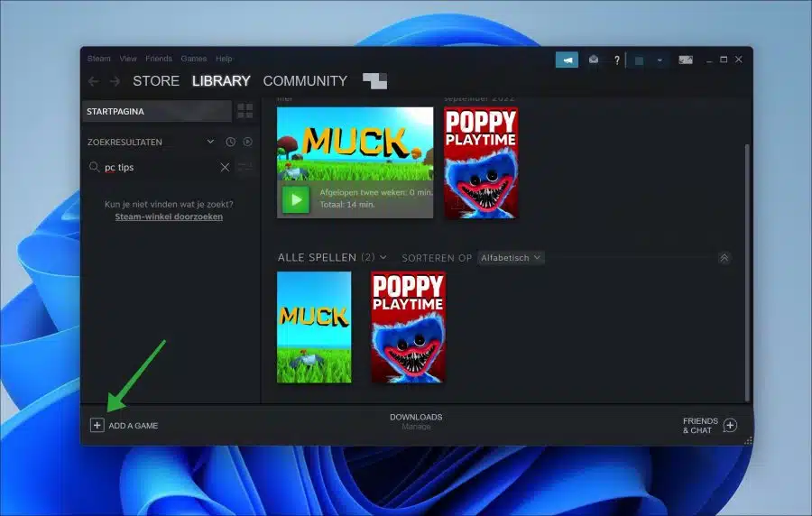Close the Steam window
The height and width of the screenshot is (516, 812).
739,60
